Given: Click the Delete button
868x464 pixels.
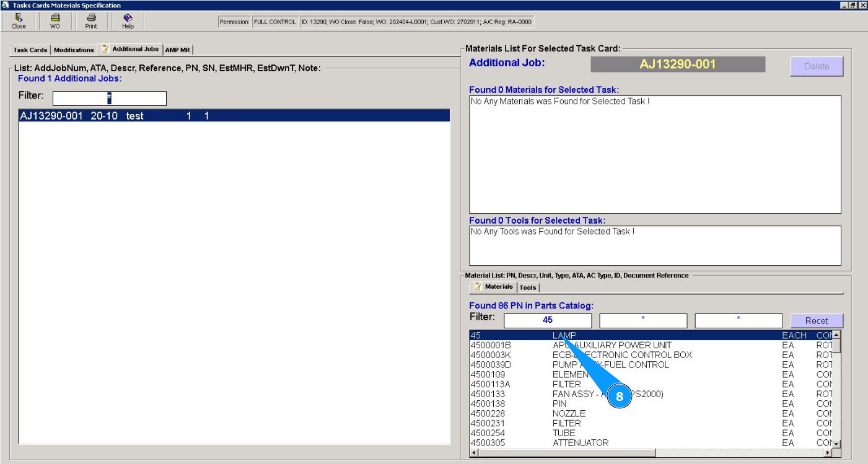Looking at the screenshot, I should pyautogui.click(x=817, y=66).
